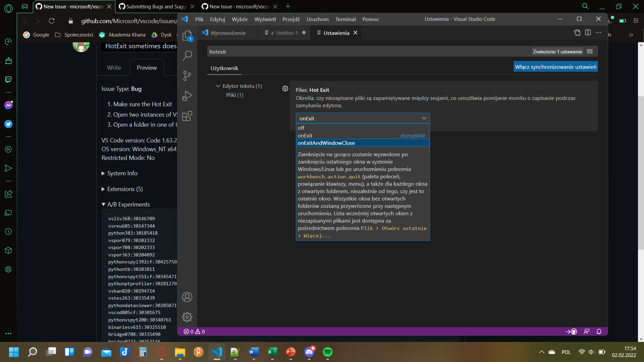Launch Spotify from the taskbar

click(328, 352)
